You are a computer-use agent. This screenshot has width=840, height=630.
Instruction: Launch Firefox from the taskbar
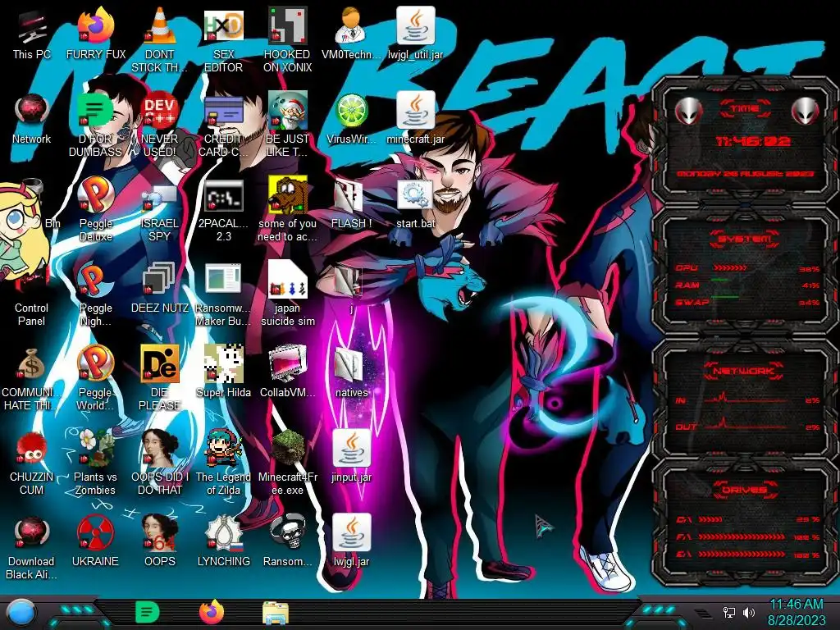212,612
